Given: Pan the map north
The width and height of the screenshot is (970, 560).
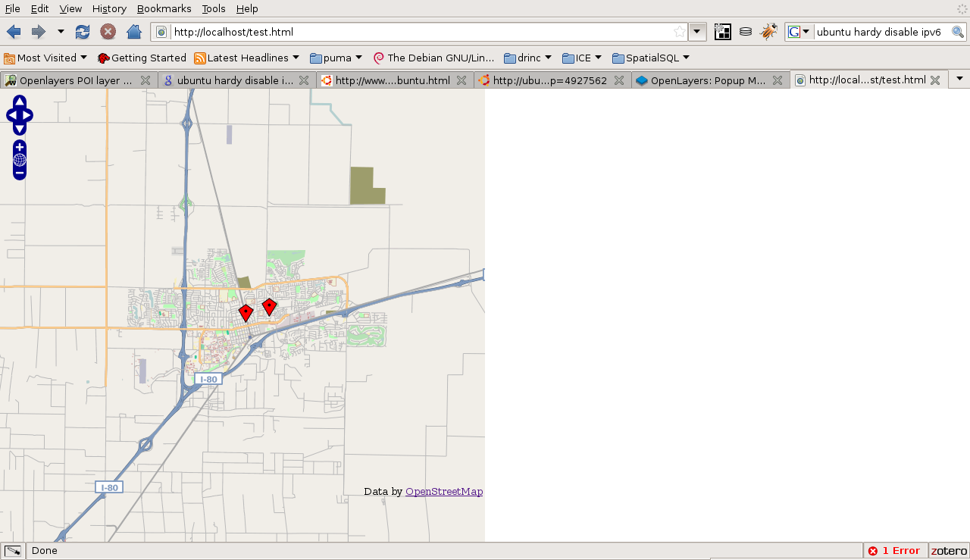Looking at the screenshot, I should (20, 102).
